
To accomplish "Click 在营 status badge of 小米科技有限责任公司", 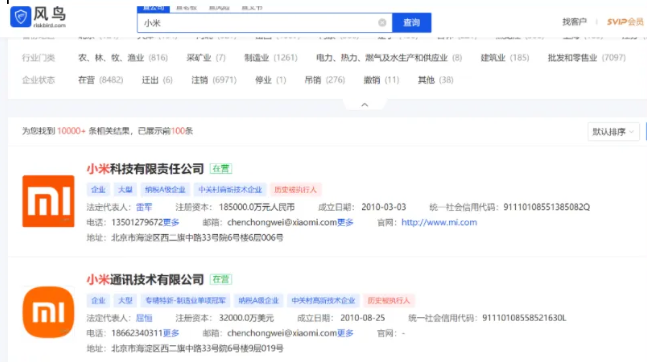I will (x=221, y=169).
